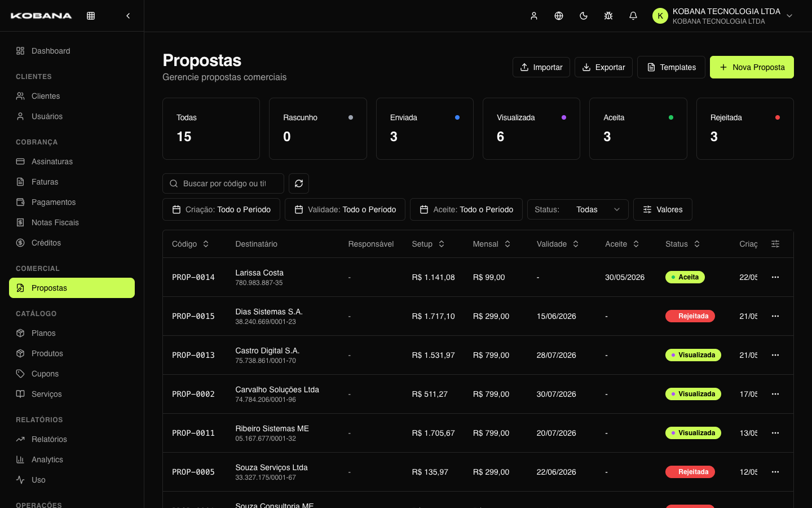Open Notas Fiscais in the sidebar
Viewport: 812px width, 508px height.
click(72, 222)
